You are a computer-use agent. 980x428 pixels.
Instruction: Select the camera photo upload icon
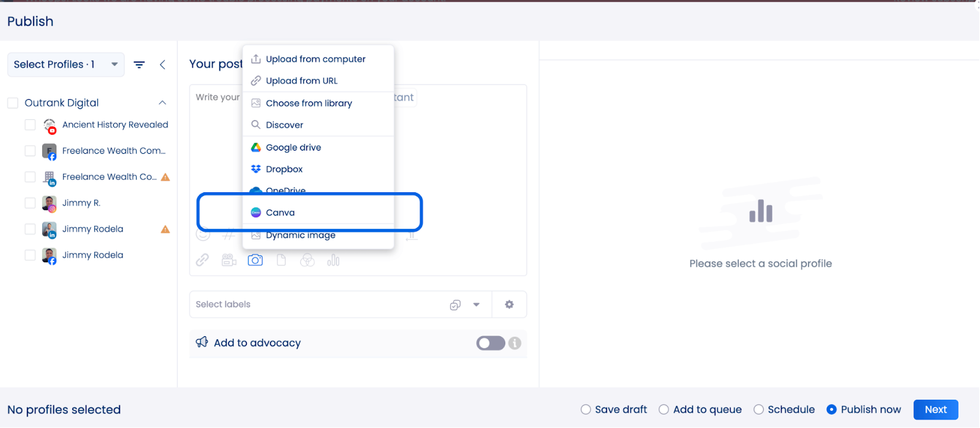pos(255,260)
